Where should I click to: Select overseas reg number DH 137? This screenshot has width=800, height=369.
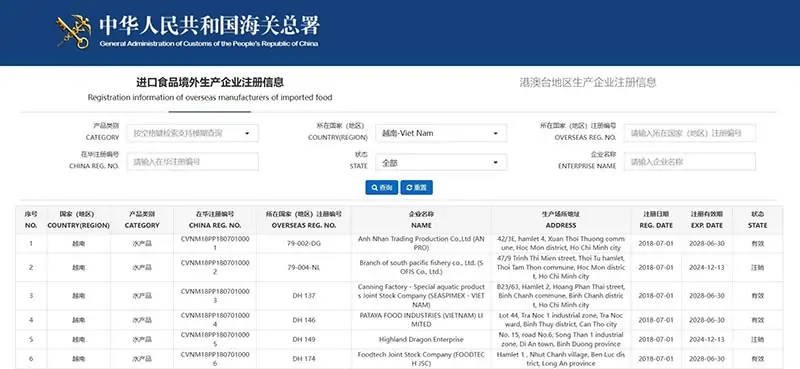point(304,296)
